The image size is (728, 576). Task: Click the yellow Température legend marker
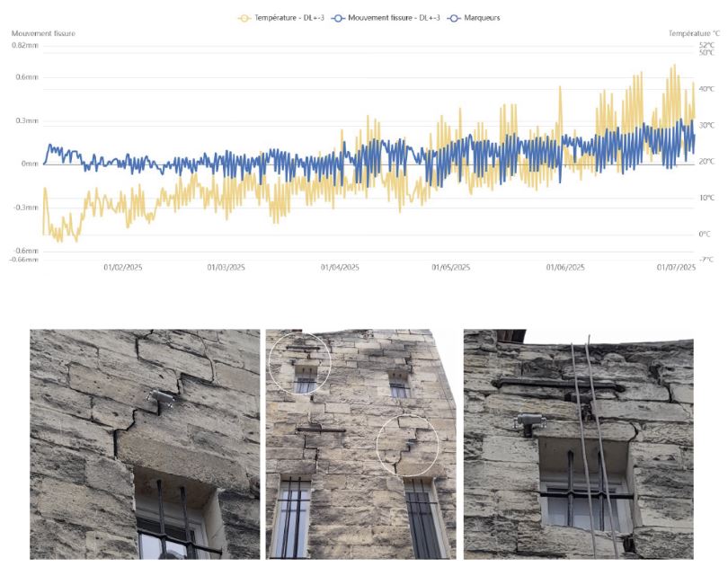point(244,18)
